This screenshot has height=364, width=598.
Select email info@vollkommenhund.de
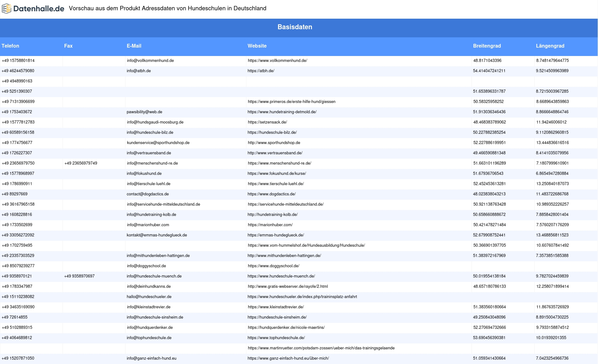(x=150, y=61)
